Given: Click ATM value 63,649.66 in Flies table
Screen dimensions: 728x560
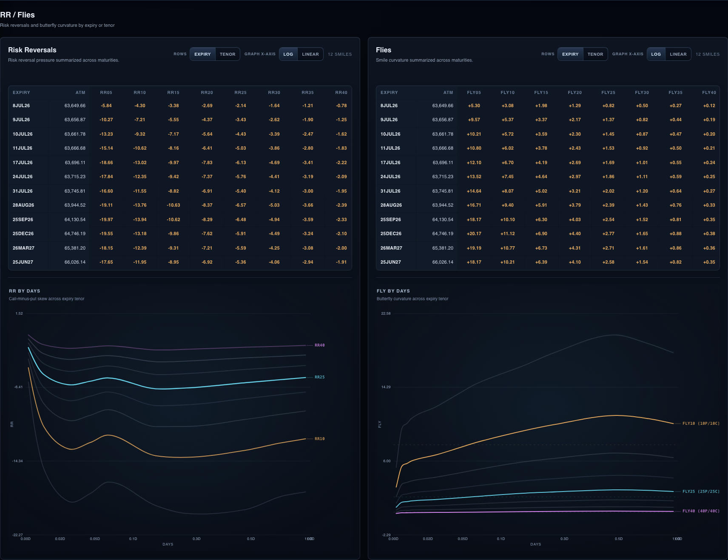Looking at the screenshot, I should (x=443, y=105).
